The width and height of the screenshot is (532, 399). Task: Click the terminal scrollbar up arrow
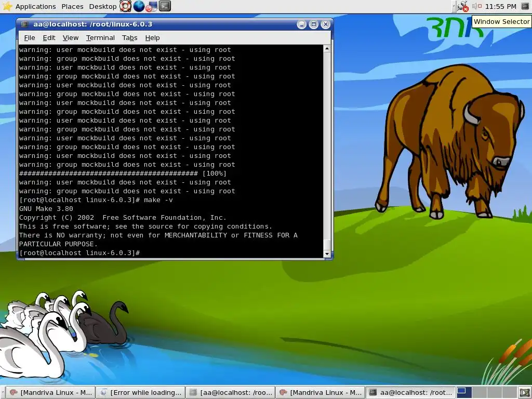coord(327,48)
